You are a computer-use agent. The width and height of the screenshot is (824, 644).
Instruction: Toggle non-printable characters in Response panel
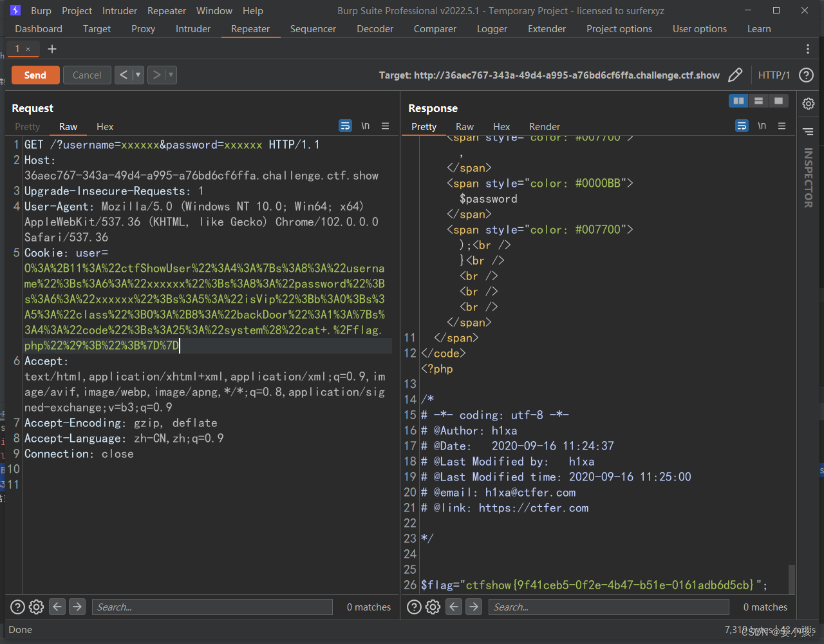[x=762, y=126]
